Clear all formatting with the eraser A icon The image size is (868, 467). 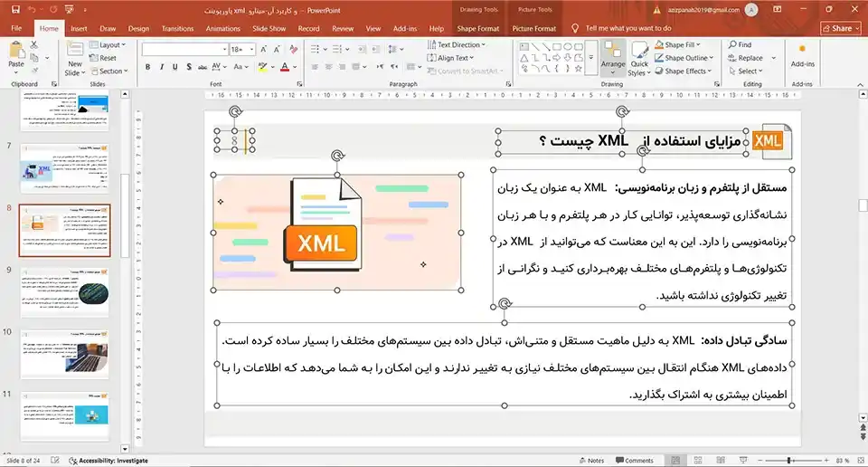[293, 49]
